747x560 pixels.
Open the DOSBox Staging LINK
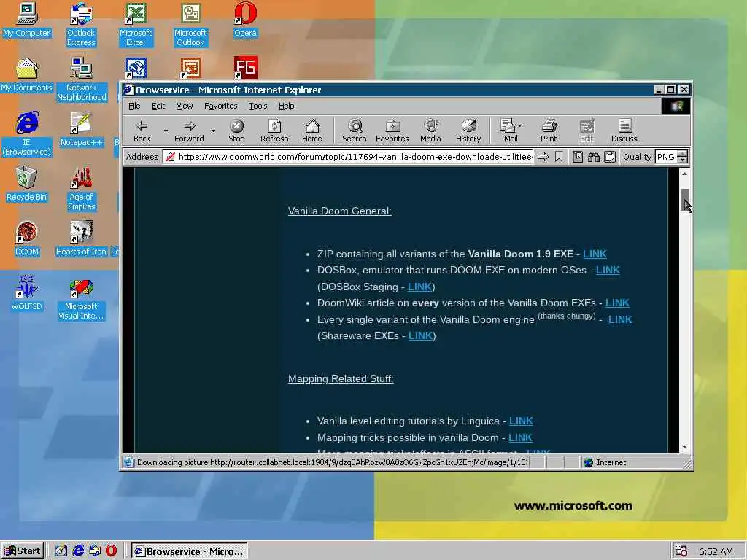pyautogui.click(x=419, y=287)
